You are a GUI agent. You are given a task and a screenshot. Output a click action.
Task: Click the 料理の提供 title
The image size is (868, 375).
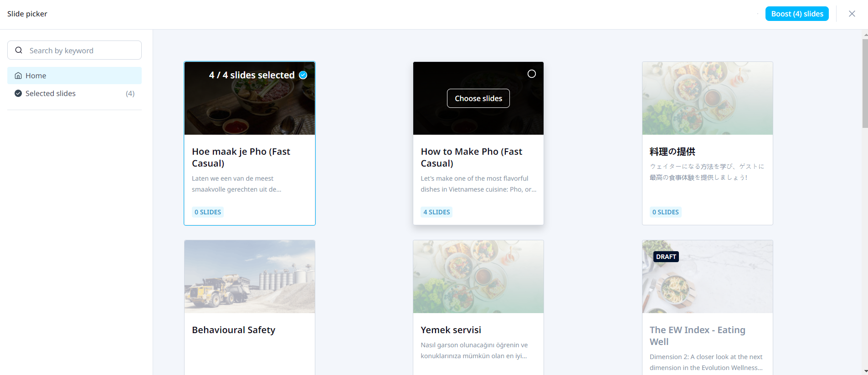click(673, 152)
